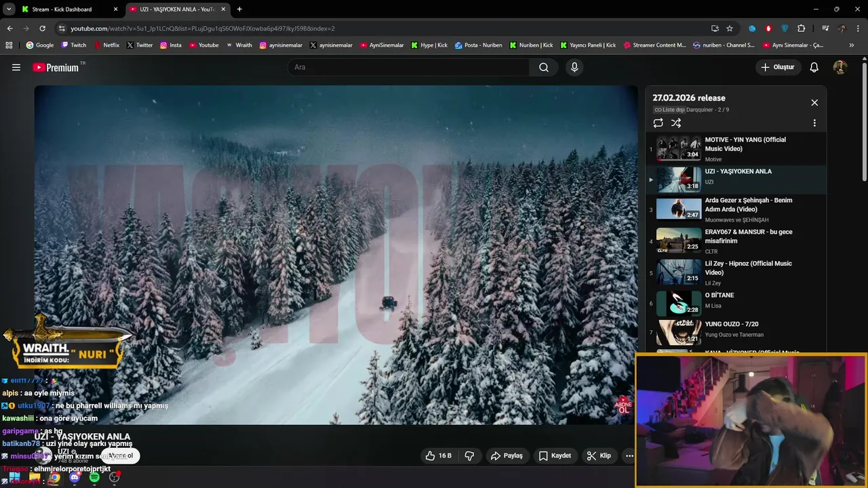Viewport: 868px width, 488px height.
Task: Open the Chrome three-dot menu
Action: tap(858, 28)
